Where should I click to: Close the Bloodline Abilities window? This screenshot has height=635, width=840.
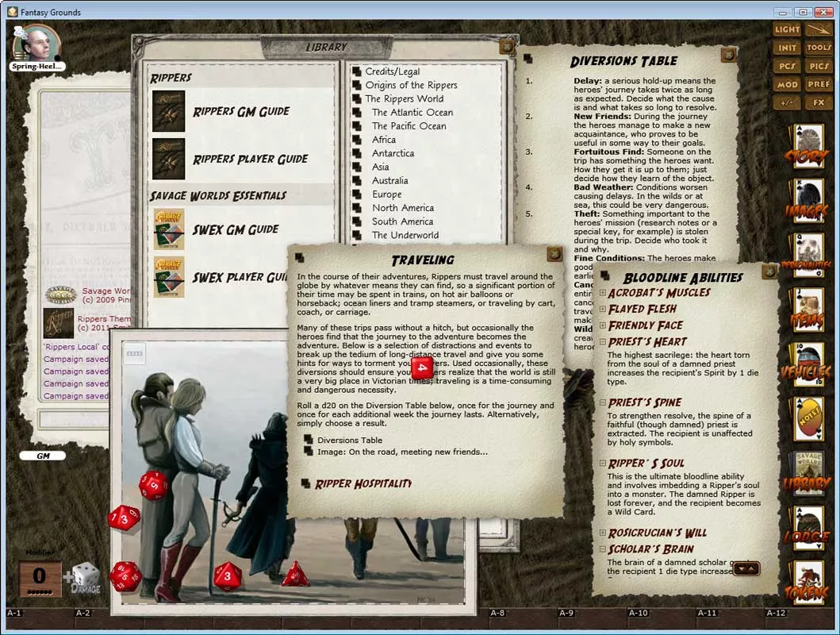tap(769, 271)
